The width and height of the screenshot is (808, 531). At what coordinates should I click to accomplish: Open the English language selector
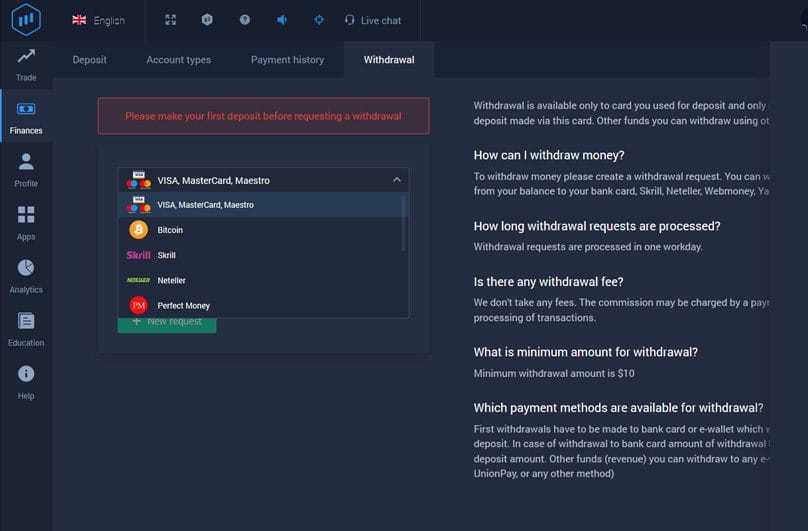coord(98,20)
